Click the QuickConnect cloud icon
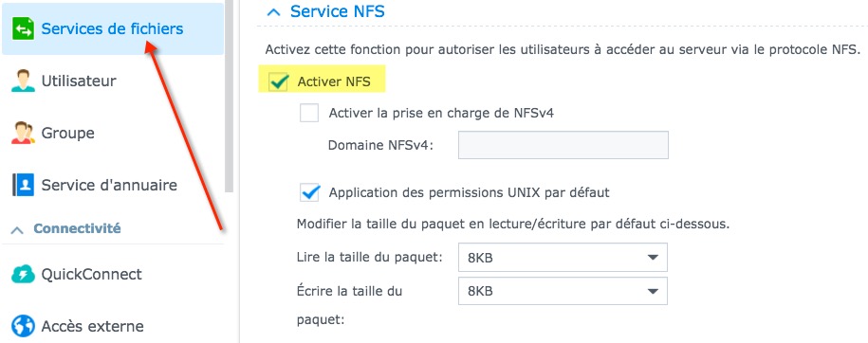This screenshot has width=868, height=343. click(x=23, y=274)
